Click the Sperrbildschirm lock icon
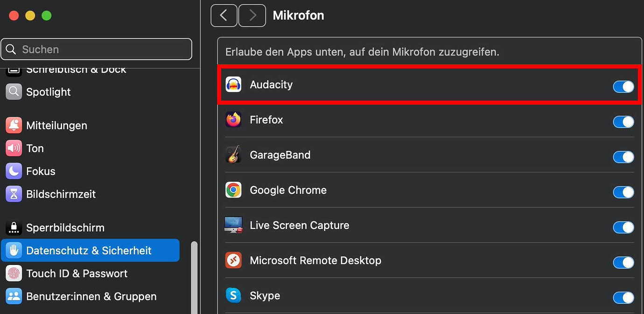The width and height of the screenshot is (644, 314). click(x=14, y=228)
